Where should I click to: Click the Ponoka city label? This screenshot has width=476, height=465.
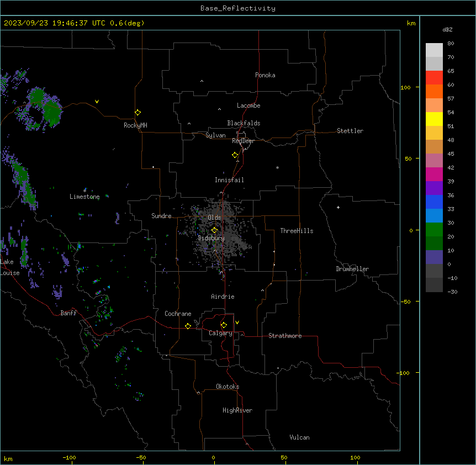click(265, 75)
